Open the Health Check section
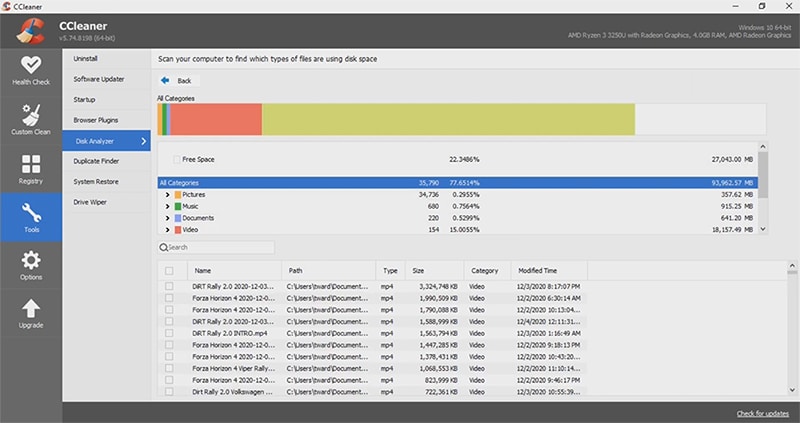This screenshot has height=423, width=800. tap(31, 71)
